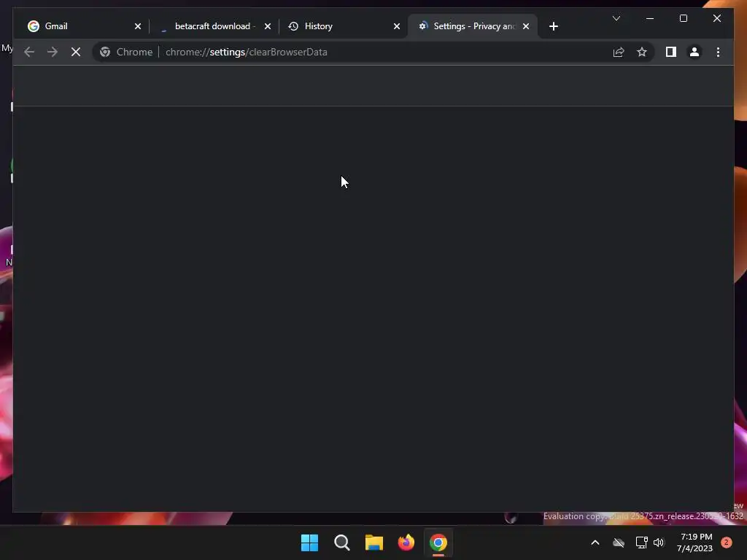Share this page icon

click(619, 52)
